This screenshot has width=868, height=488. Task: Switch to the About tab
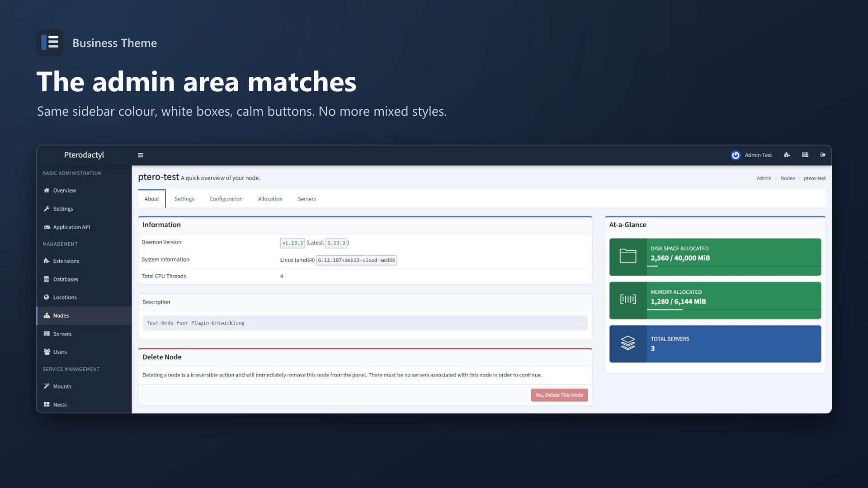coord(152,199)
